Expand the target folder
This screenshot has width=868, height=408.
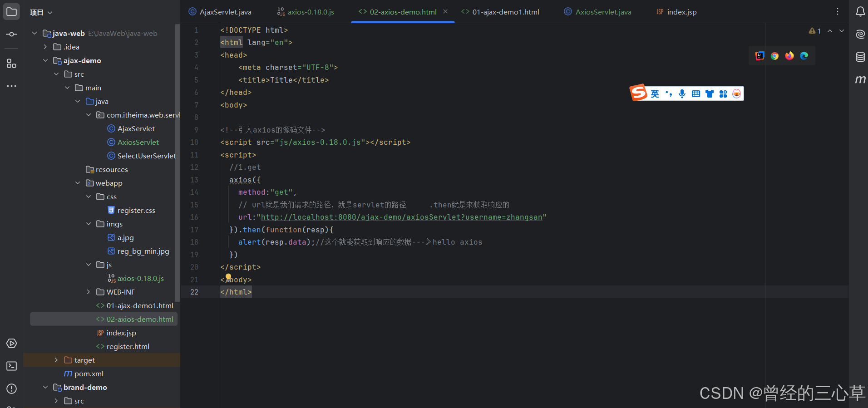tap(56, 360)
